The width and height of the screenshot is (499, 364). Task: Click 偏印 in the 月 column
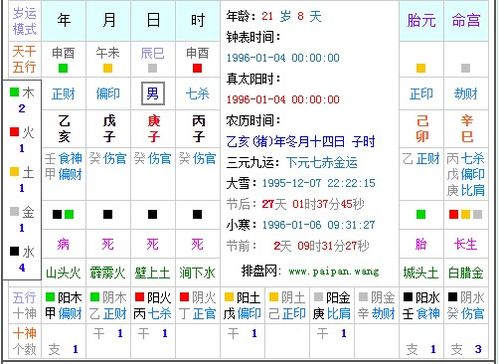click(x=108, y=94)
